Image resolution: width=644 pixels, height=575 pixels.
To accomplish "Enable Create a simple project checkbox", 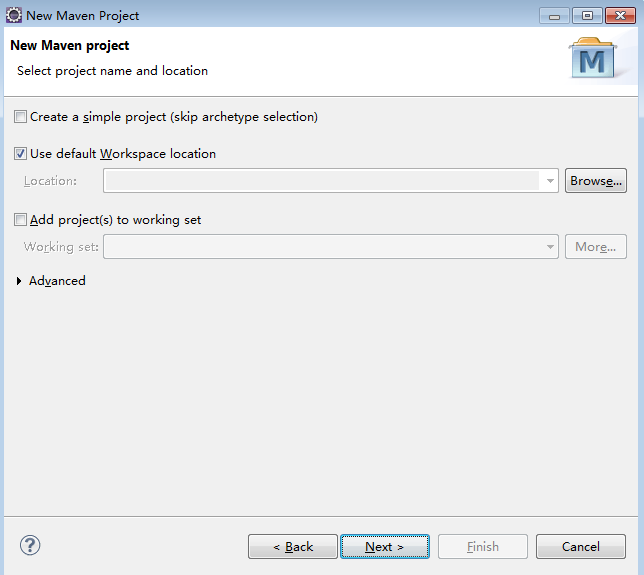I will click(20, 117).
